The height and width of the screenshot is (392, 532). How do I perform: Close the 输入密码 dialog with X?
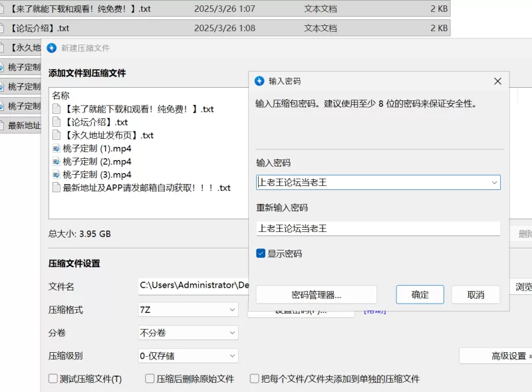click(497, 81)
